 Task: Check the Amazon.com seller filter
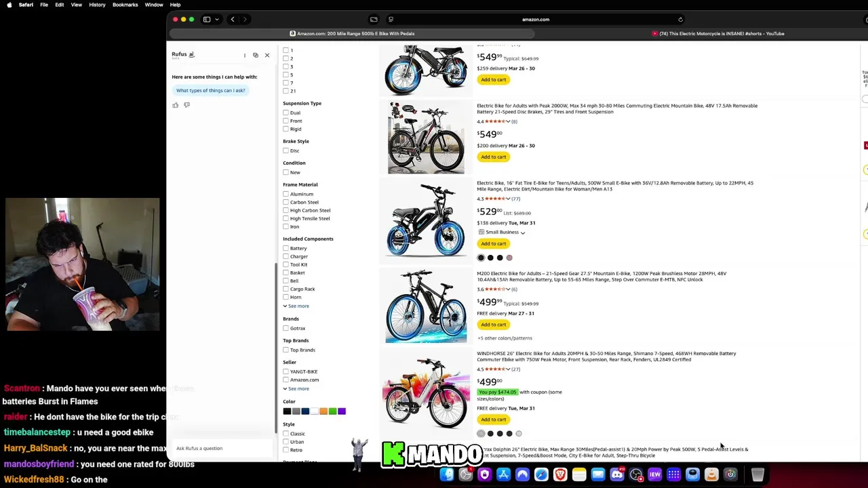click(285, 380)
